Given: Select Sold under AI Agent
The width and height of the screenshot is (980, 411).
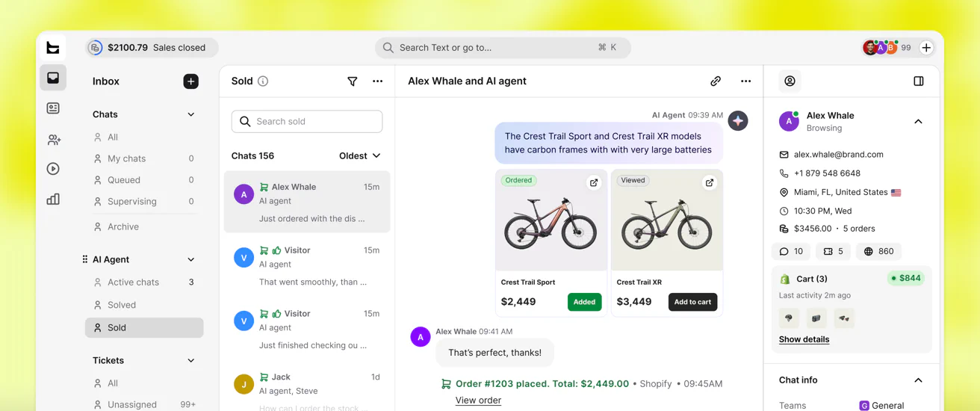Looking at the screenshot, I should pos(144,328).
